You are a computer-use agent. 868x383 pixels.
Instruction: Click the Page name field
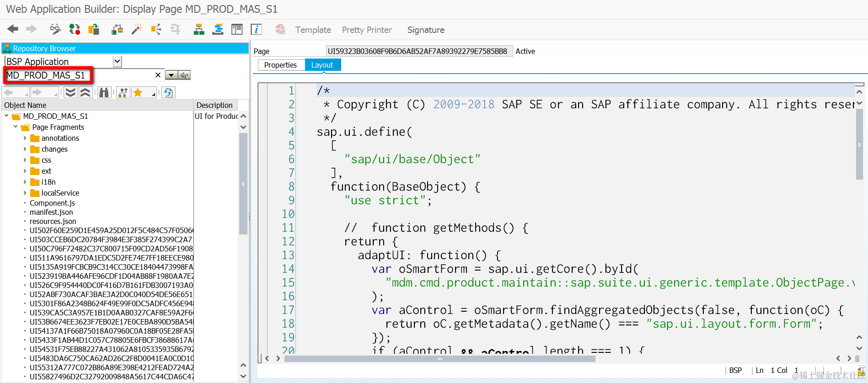pos(419,51)
